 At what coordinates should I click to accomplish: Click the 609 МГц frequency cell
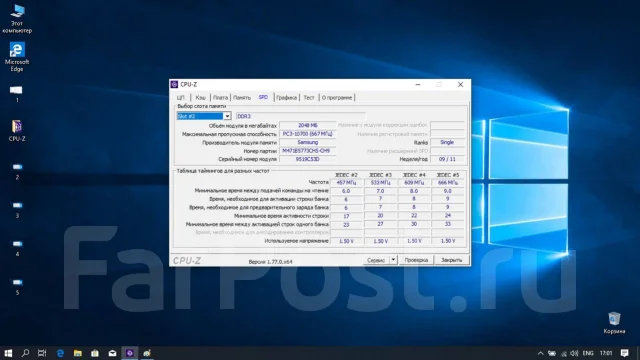click(414, 182)
